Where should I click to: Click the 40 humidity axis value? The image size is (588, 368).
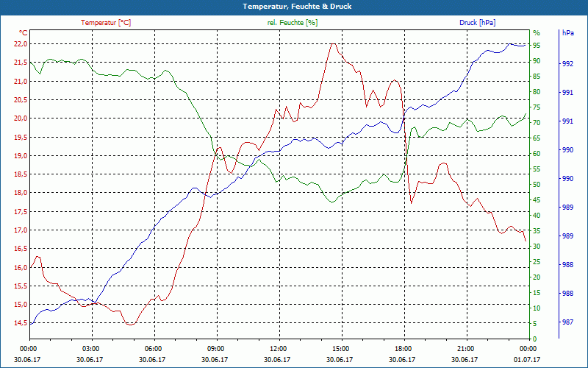(537, 216)
